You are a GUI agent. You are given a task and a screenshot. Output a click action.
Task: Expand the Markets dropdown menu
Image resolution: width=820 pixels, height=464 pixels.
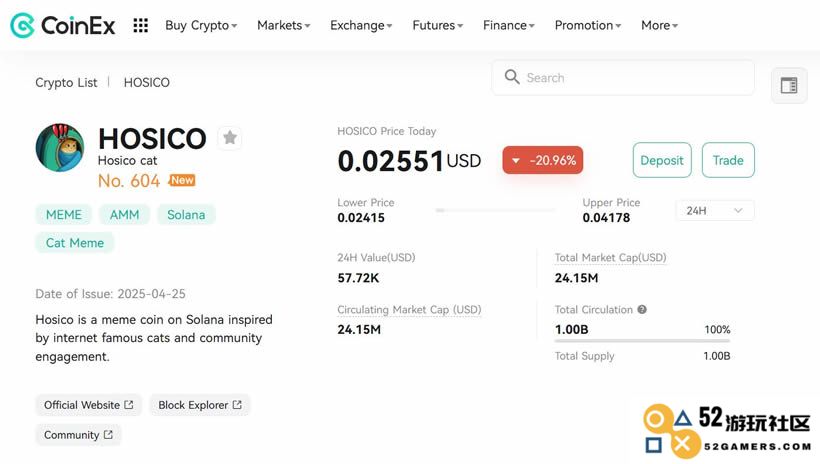(x=283, y=25)
